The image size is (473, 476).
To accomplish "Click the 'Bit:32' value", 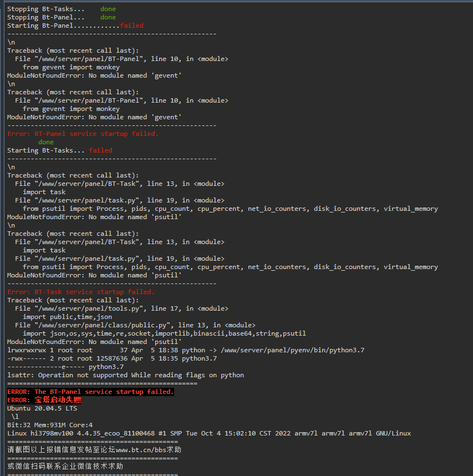I will pos(19,426).
